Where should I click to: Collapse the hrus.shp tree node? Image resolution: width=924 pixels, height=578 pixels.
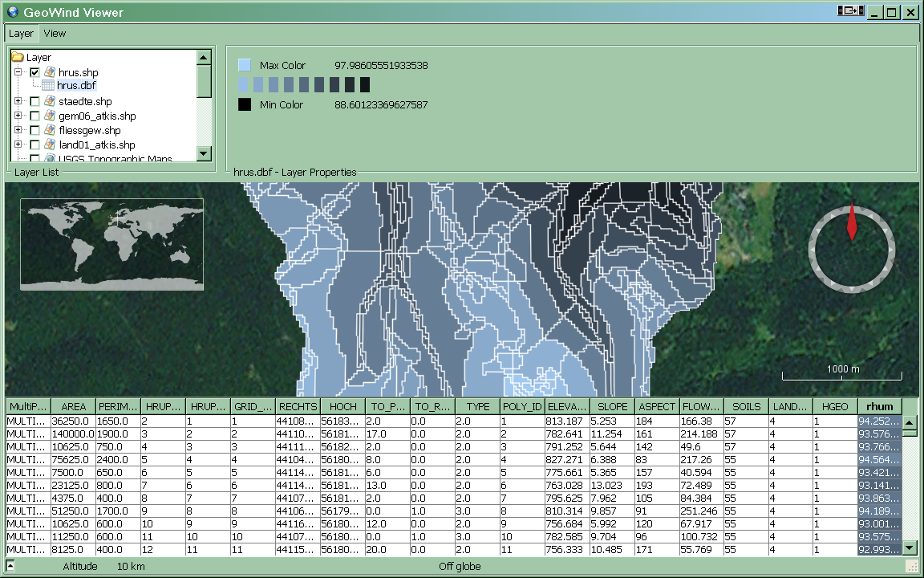18,72
